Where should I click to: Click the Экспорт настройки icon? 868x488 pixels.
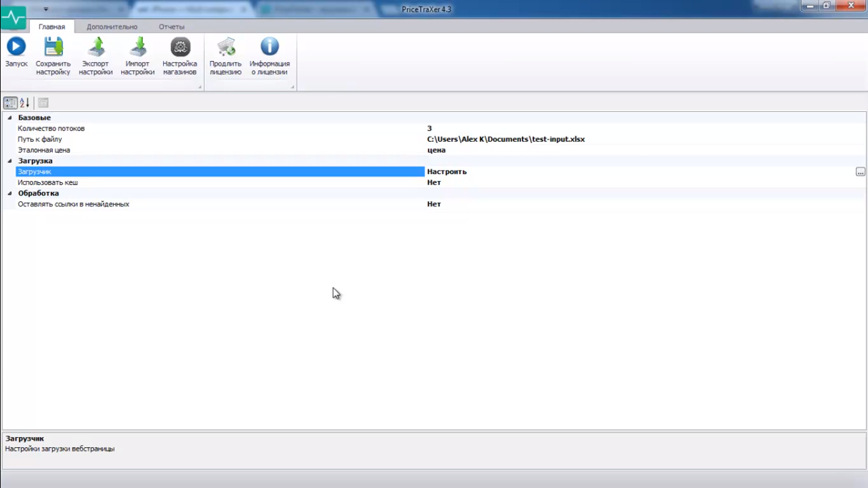pos(96,46)
